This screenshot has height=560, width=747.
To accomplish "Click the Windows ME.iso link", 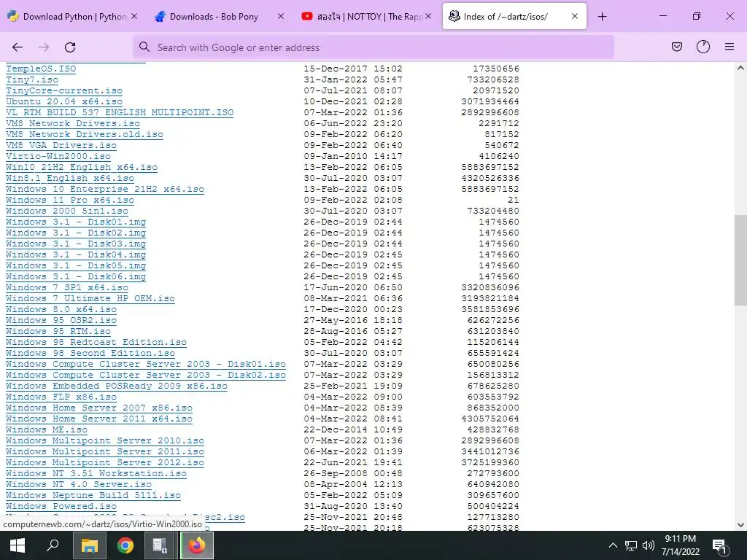I will pos(47,430).
